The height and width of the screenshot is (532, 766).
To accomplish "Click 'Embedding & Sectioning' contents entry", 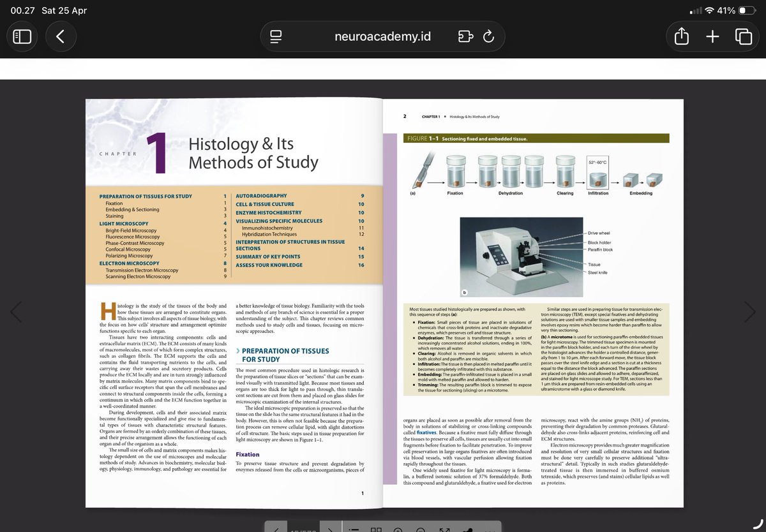I will [x=133, y=209].
